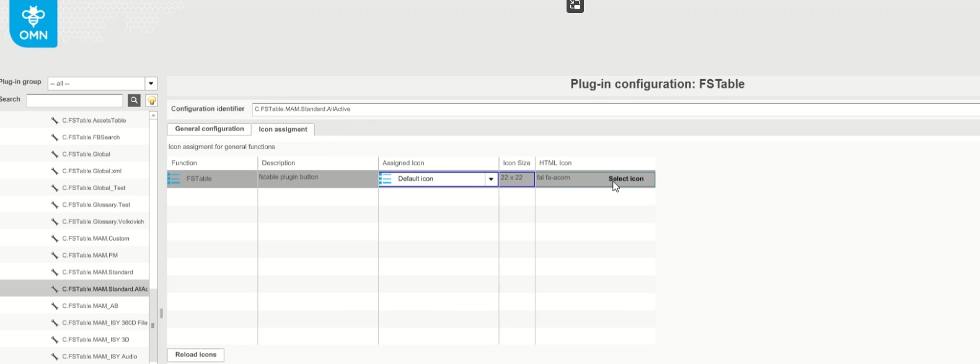Click the magnifier search icon button
The image size is (980, 364).
(134, 100)
